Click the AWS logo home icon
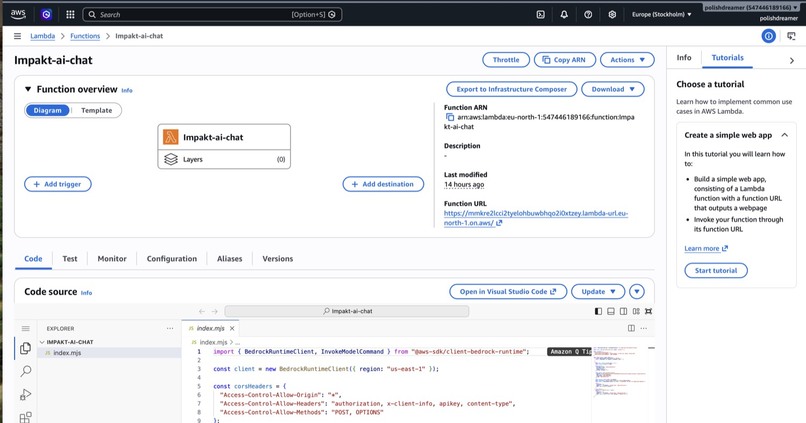 click(18, 14)
